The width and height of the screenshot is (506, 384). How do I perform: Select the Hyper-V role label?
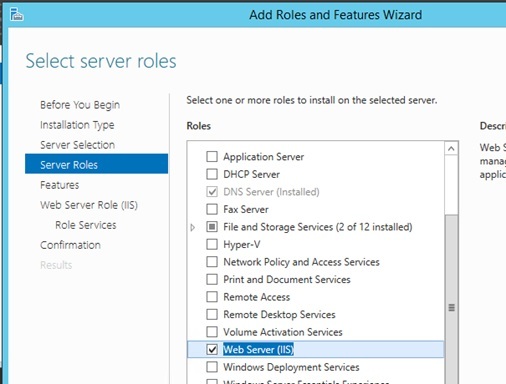242,244
